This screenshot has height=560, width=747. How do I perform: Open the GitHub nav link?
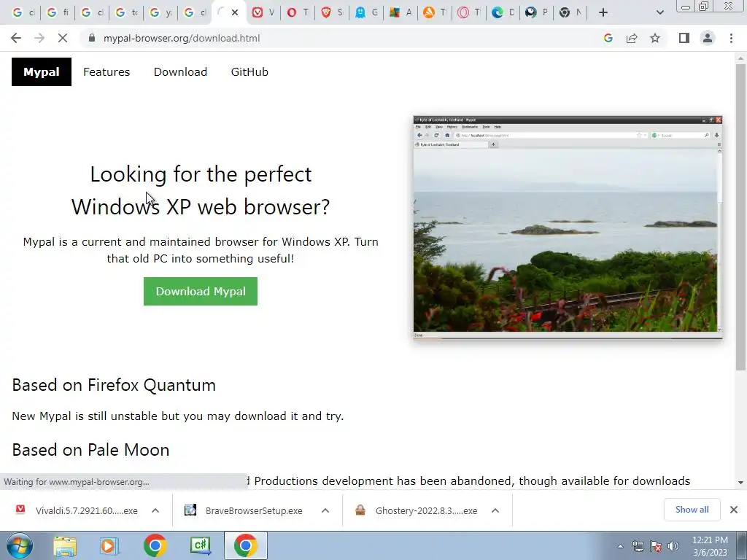click(249, 72)
